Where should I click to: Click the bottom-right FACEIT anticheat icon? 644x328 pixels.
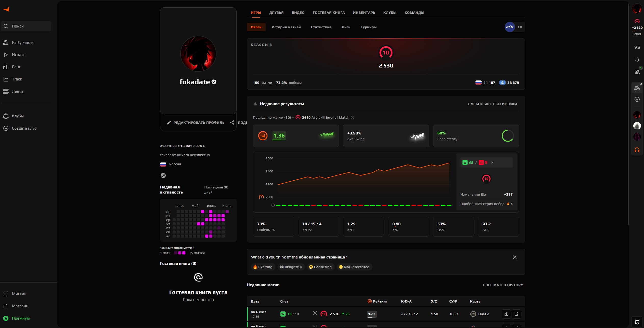[637, 322]
